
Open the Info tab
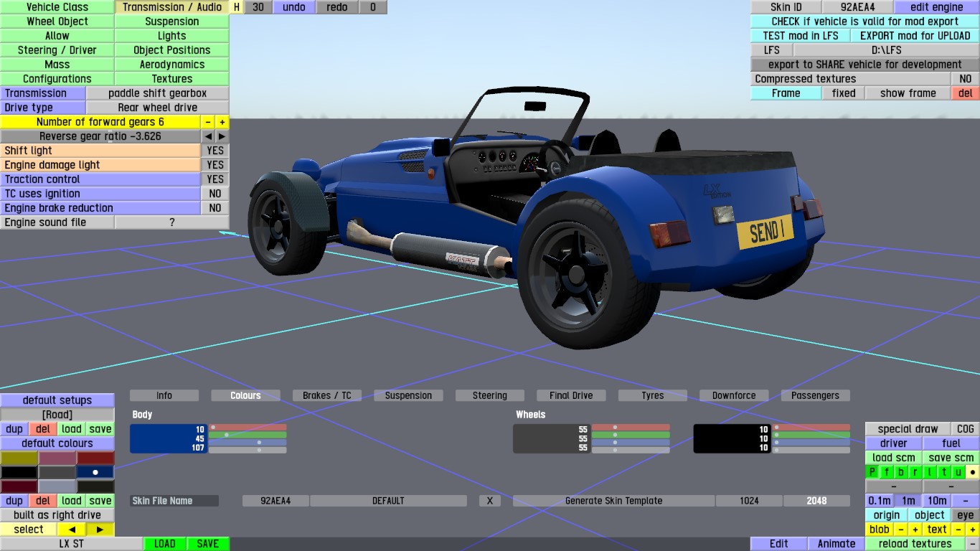[x=164, y=395]
